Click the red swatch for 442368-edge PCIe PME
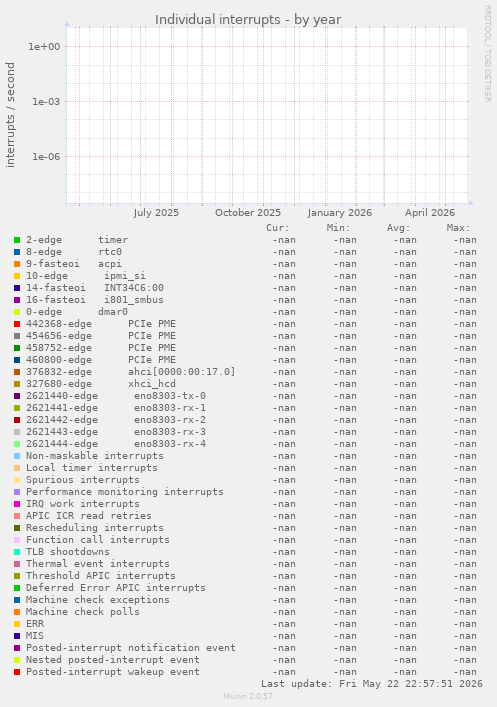497x707 pixels. pyautogui.click(x=17, y=324)
